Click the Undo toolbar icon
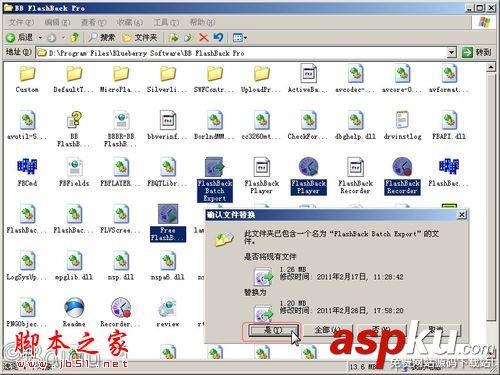 pyautogui.click(x=218, y=37)
